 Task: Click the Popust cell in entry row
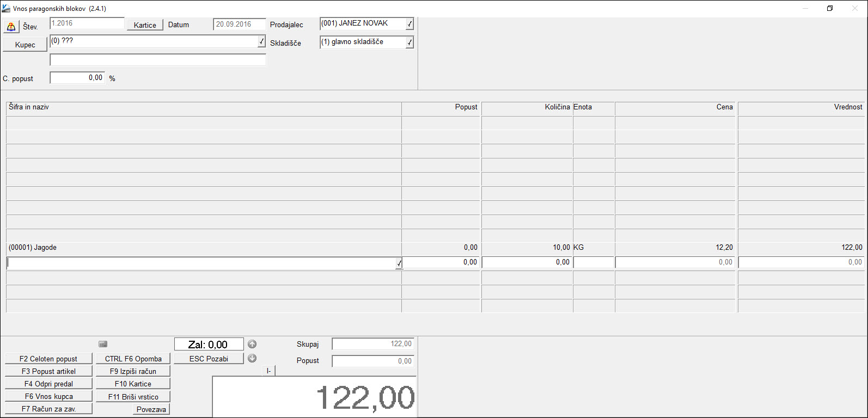(x=441, y=262)
